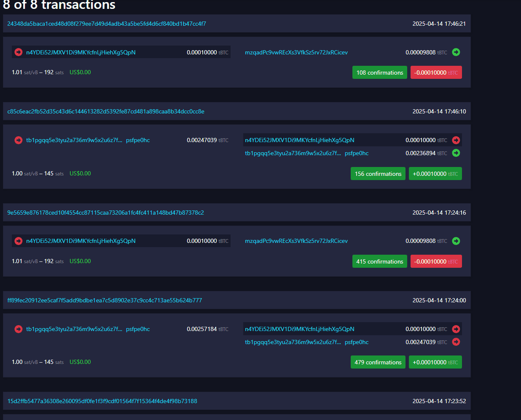Open output address mzqadPc9vwRE… in 17:24:16 transaction
Image resolution: width=521 pixels, height=420 pixels.
tap(296, 241)
